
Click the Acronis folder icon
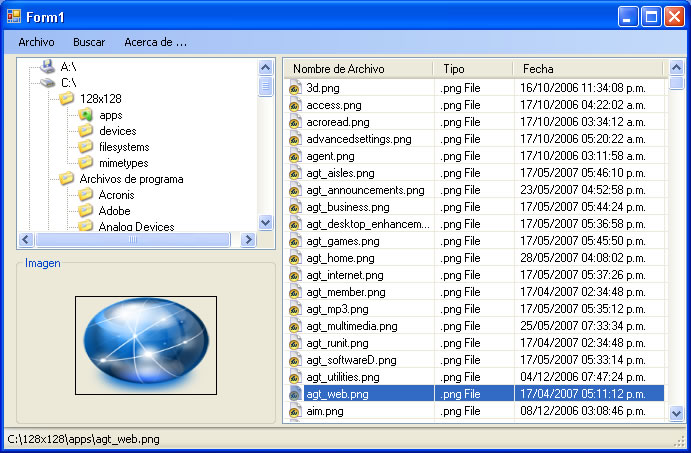pyautogui.click(x=86, y=195)
